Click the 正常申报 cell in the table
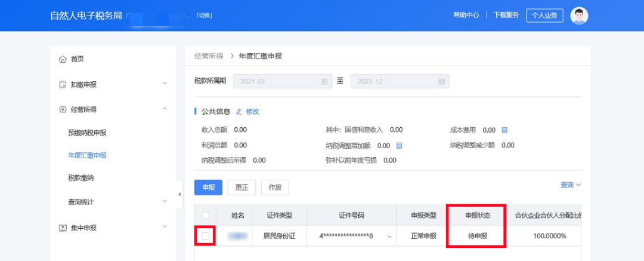The height and width of the screenshot is (261, 644). pos(423,237)
